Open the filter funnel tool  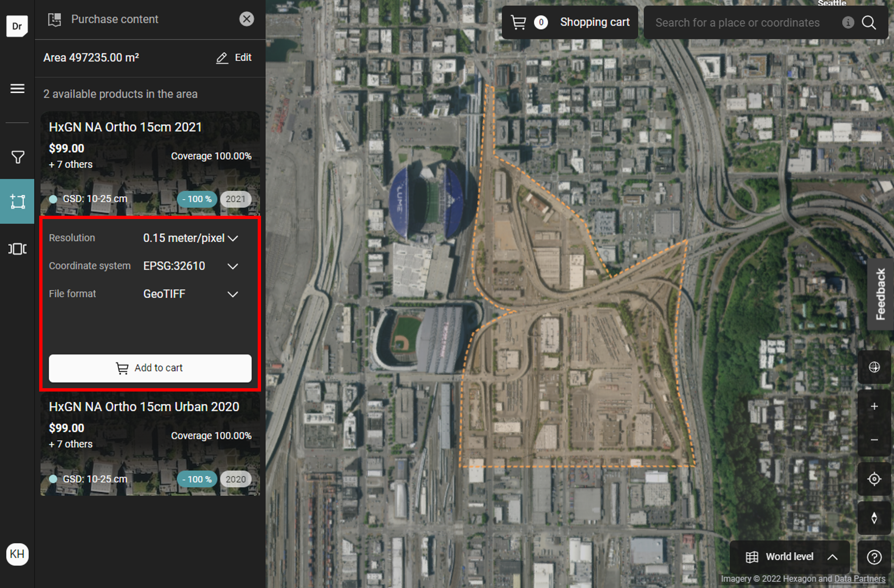(x=17, y=157)
